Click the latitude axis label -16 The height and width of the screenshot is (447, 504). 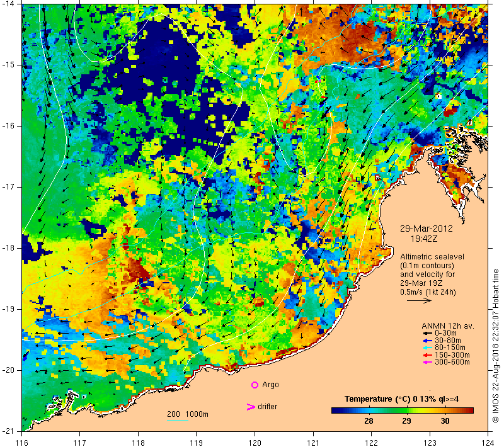[x=8, y=126]
